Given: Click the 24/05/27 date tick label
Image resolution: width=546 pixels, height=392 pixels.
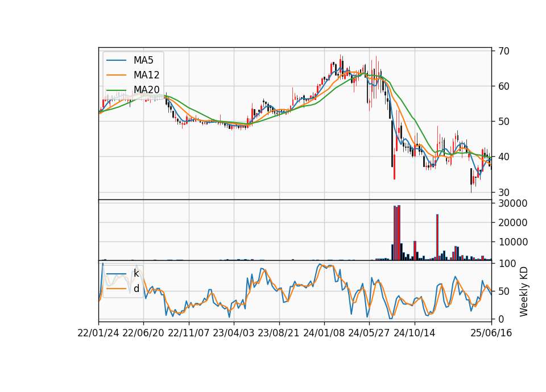Looking at the screenshot, I should 369,333.
